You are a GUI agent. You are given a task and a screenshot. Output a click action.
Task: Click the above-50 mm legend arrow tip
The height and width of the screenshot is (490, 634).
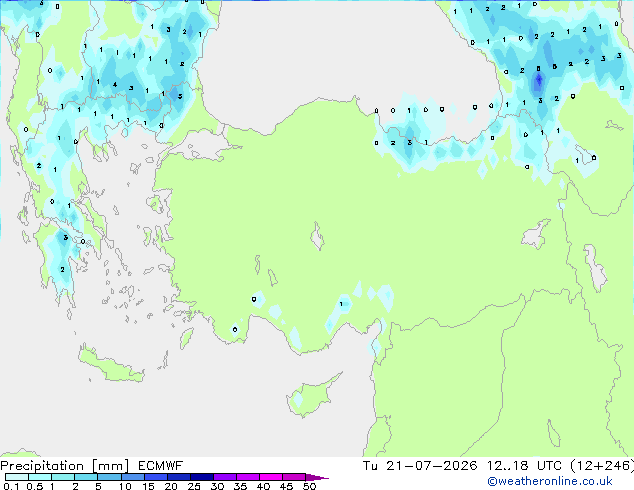(x=317, y=477)
